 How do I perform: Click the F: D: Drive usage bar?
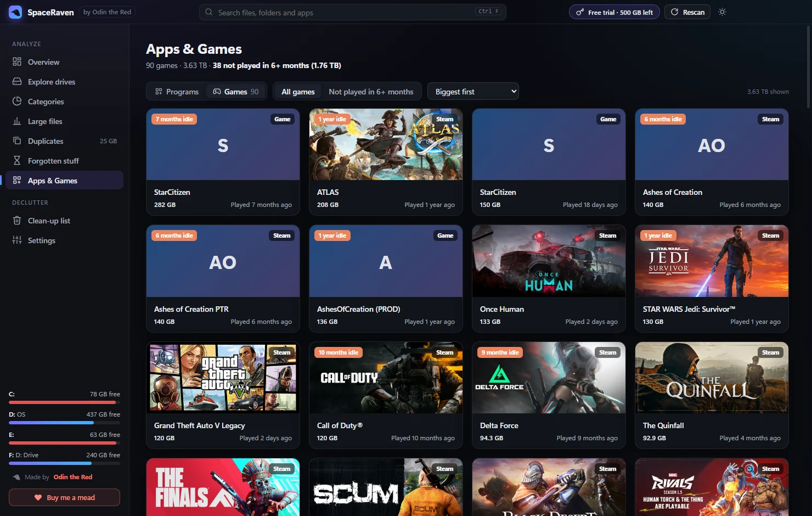(64, 463)
